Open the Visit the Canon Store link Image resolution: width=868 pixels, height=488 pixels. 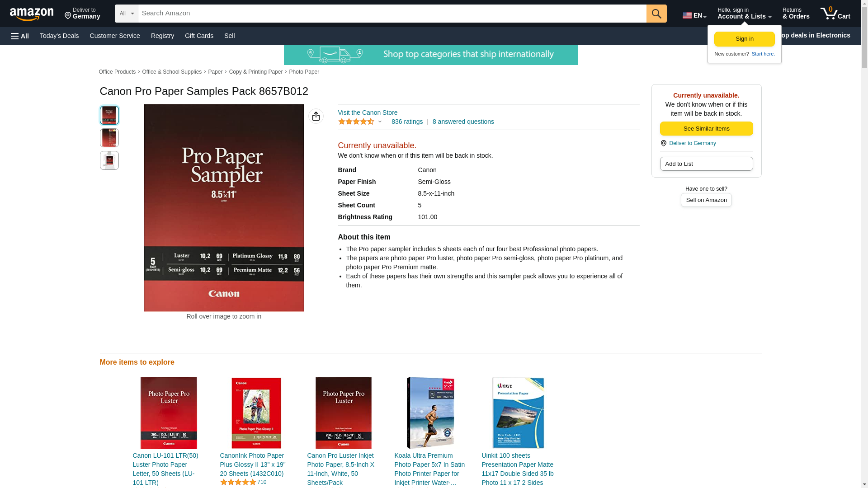point(368,113)
